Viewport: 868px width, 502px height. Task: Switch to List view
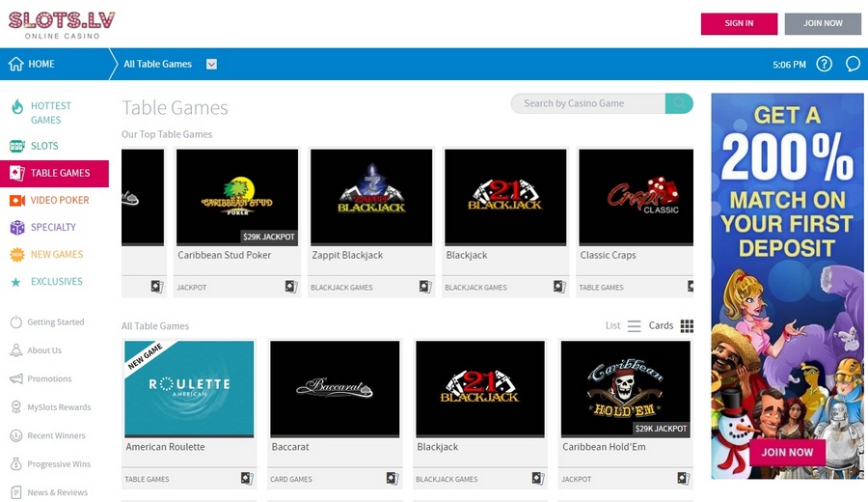point(623,325)
